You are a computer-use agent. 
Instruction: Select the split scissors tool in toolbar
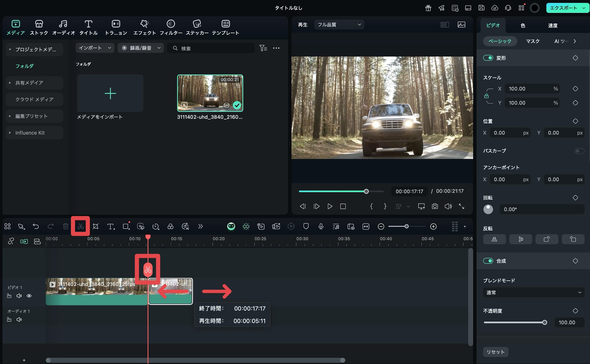point(80,226)
